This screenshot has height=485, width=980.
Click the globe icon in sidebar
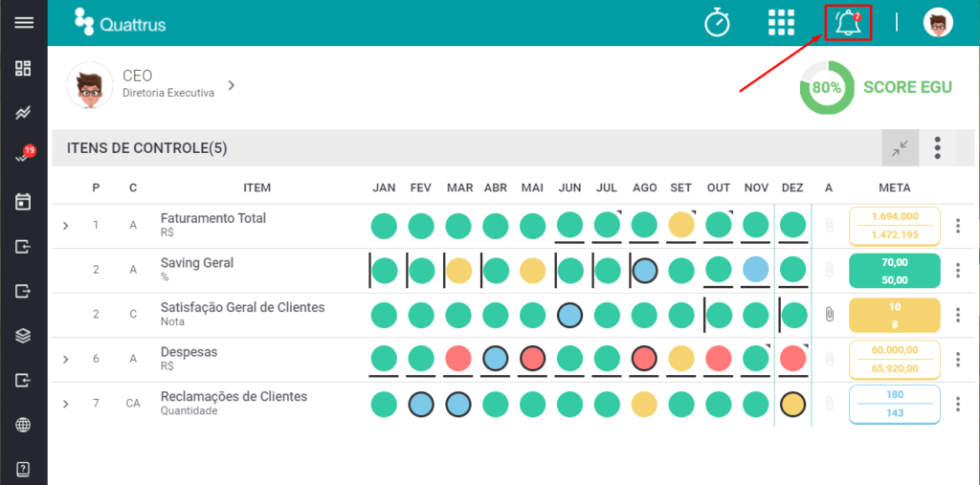point(23,425)
